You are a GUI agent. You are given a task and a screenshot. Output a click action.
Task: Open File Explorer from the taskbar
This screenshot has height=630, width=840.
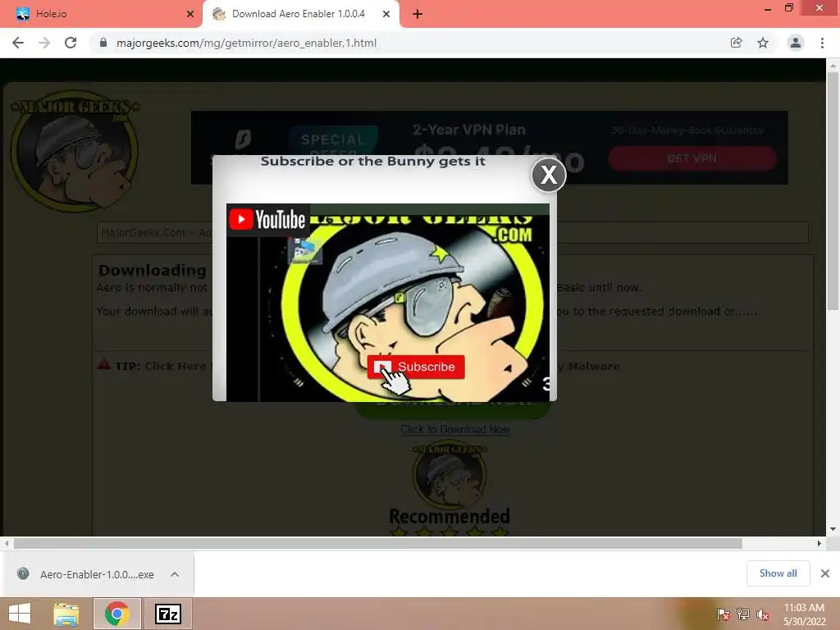click(x=66, y=614)
